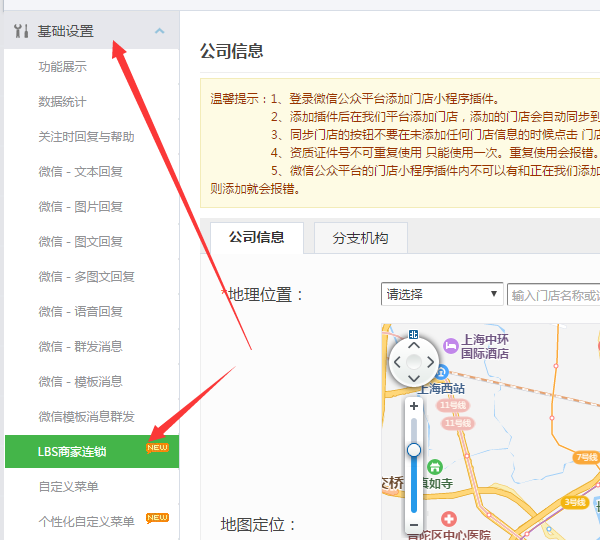Image resolution: width=600 pixels, height=540 pixels.
Task: Go to 关注时回复与帮助
Action: (86, 137)
